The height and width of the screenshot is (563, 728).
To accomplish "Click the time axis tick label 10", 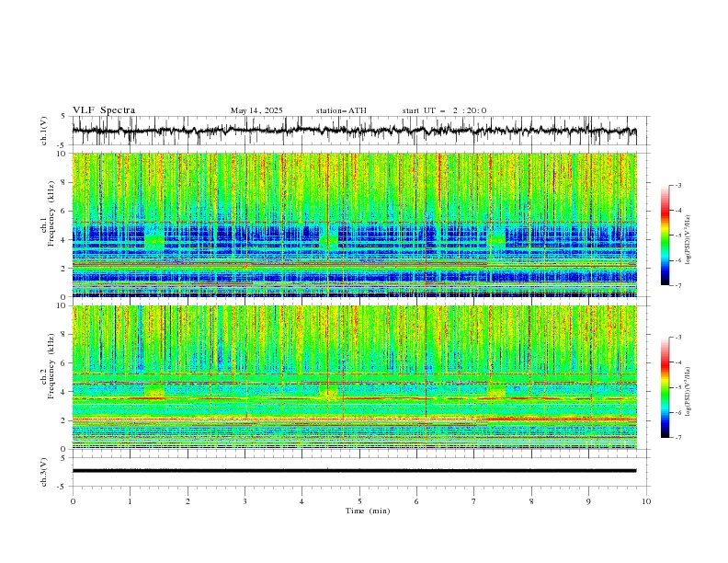I will (646, 501).
